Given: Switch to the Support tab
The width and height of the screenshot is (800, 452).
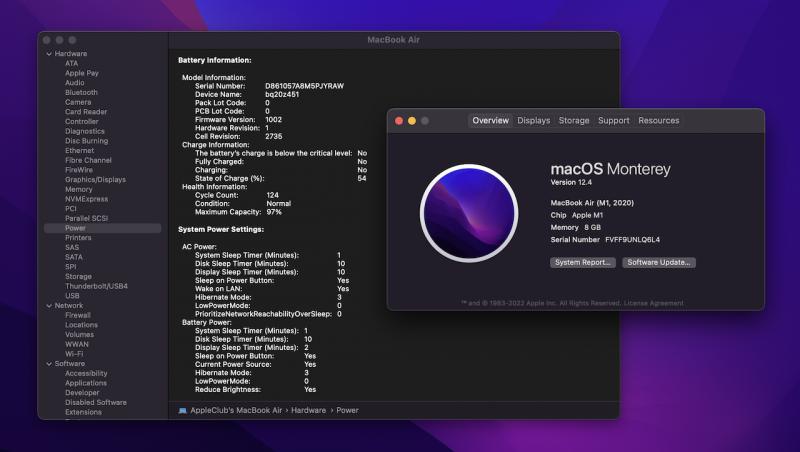Looking at the screenshot, I should (614, 120).
